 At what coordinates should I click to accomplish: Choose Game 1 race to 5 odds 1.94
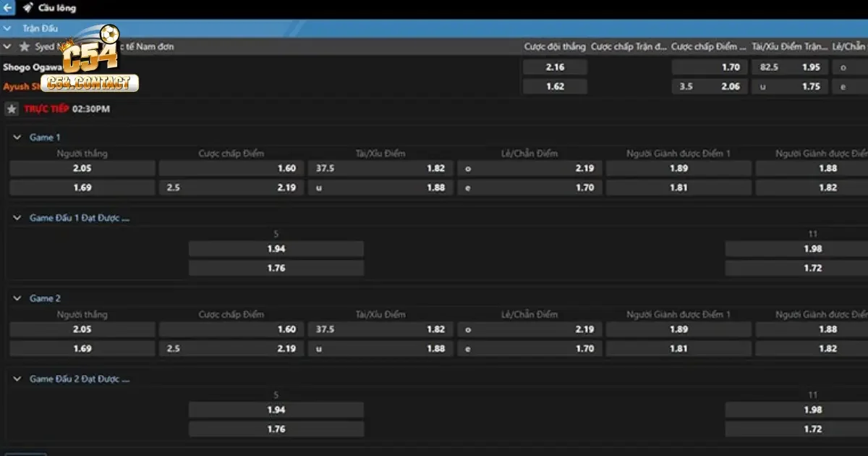pos(276,249)
